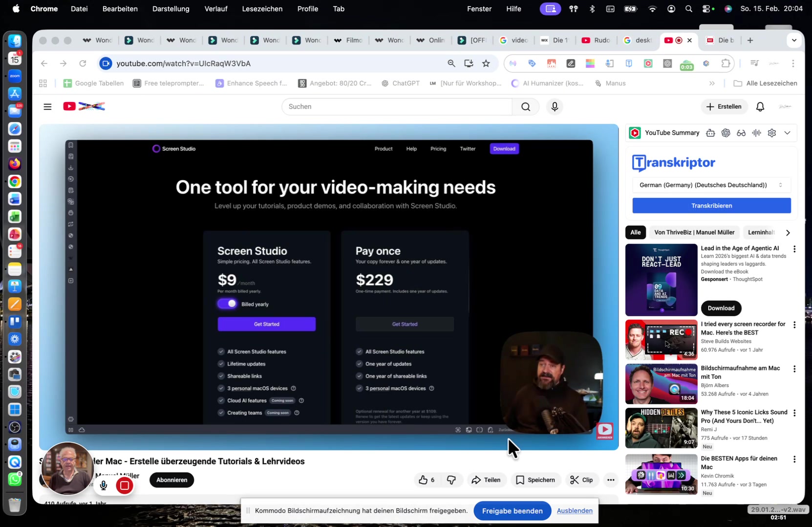This screenshot has width=812, height=527.
Task: Open options for Die BESTEN Apps video
Action: (794, 460)
